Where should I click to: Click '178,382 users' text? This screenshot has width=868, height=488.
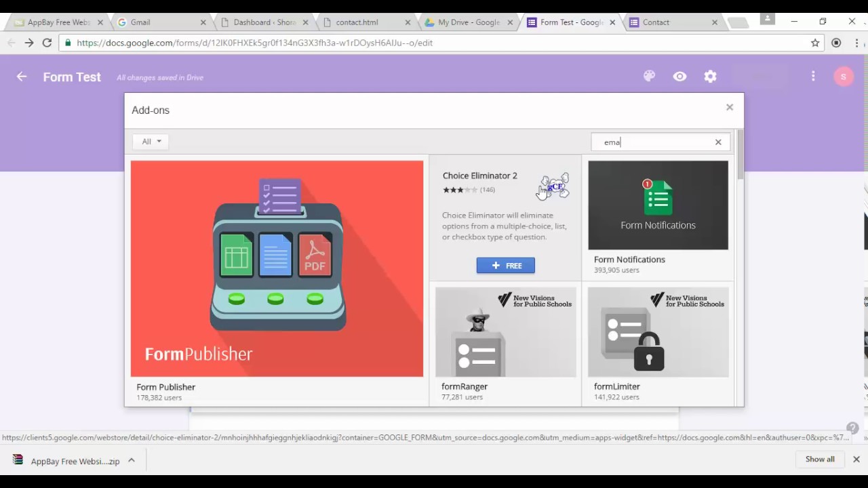(159, 397)
